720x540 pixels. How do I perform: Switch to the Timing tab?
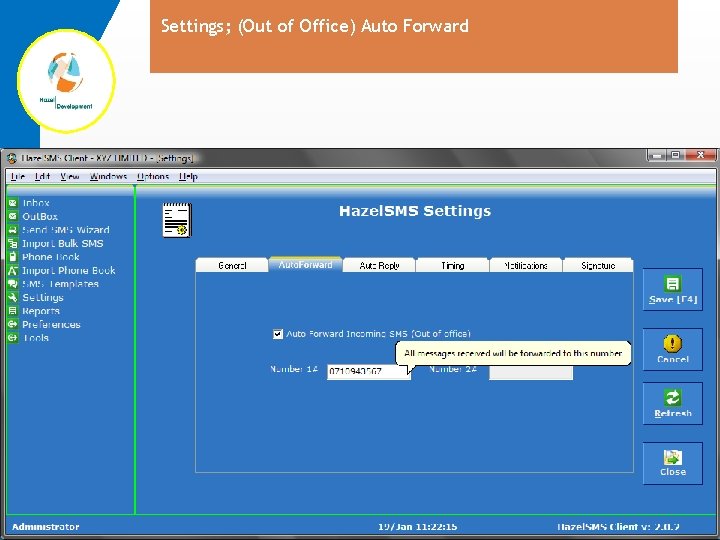[x=452, y=265]
